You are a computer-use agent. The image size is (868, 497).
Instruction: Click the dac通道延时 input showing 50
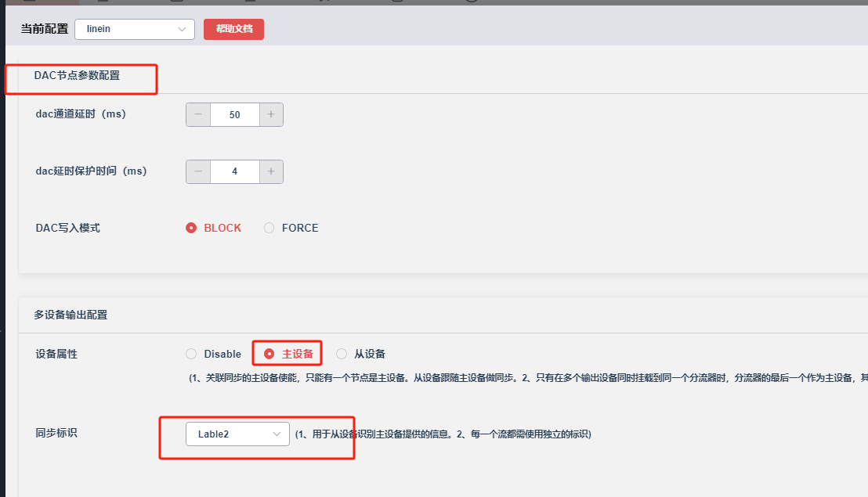point(235,114)
